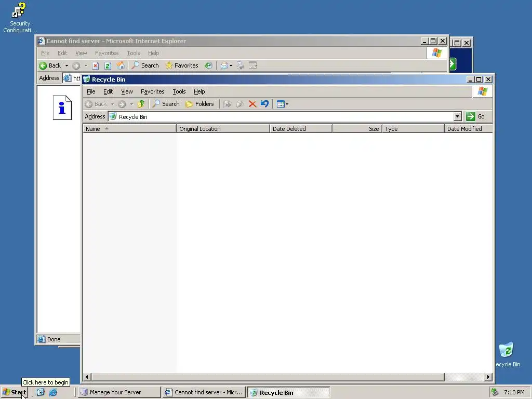Screen dimensions: 532x399
Task: Click the horizontal scrollbar left arrow
Action: pyautogui.click(x=87, y=377)
